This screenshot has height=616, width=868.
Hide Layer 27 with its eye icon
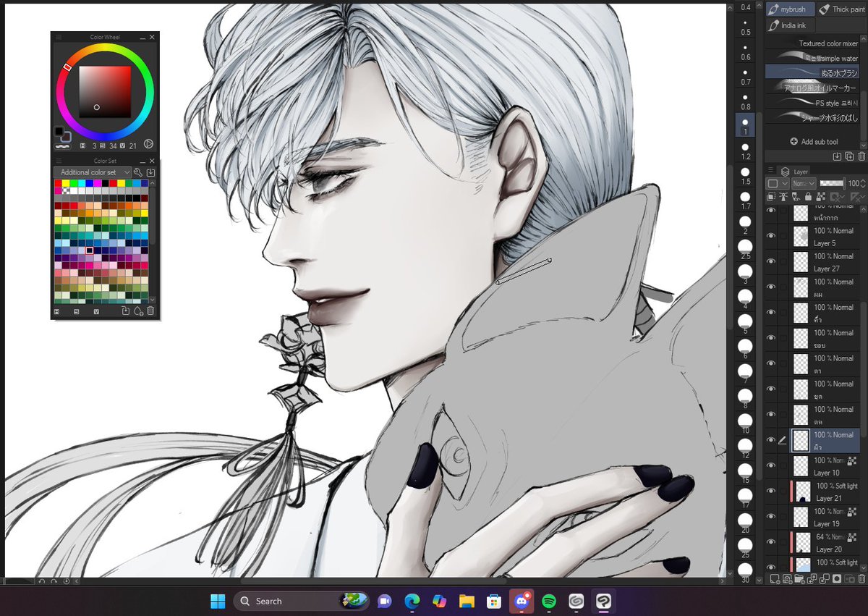tap(771, 261)
